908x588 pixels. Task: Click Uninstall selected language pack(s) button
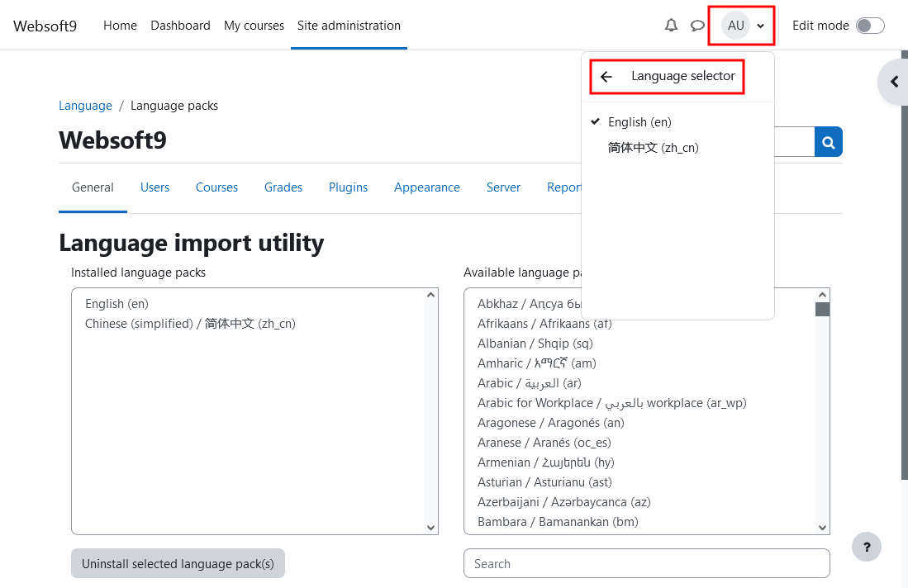[178, 564]
